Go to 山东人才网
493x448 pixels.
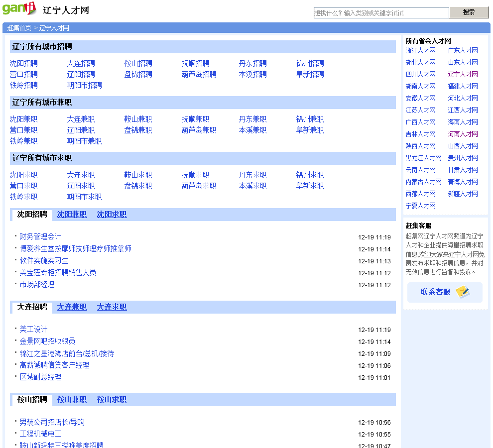(463, 63)
